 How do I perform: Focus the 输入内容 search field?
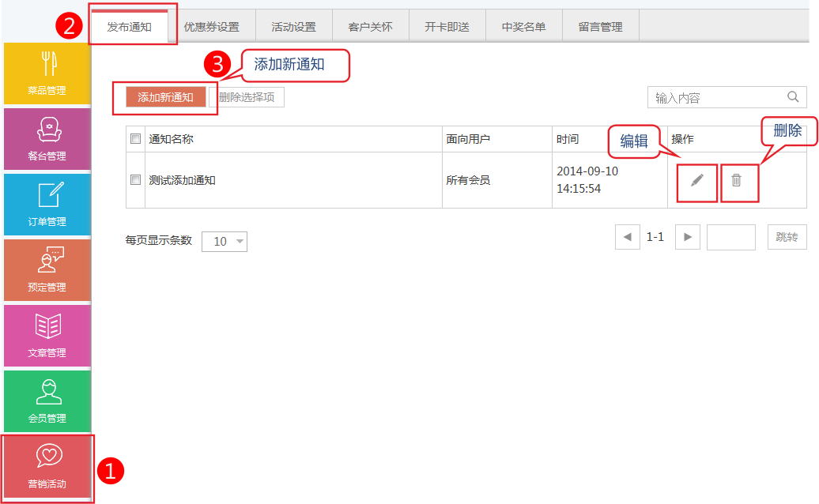[x=715, y=98]
